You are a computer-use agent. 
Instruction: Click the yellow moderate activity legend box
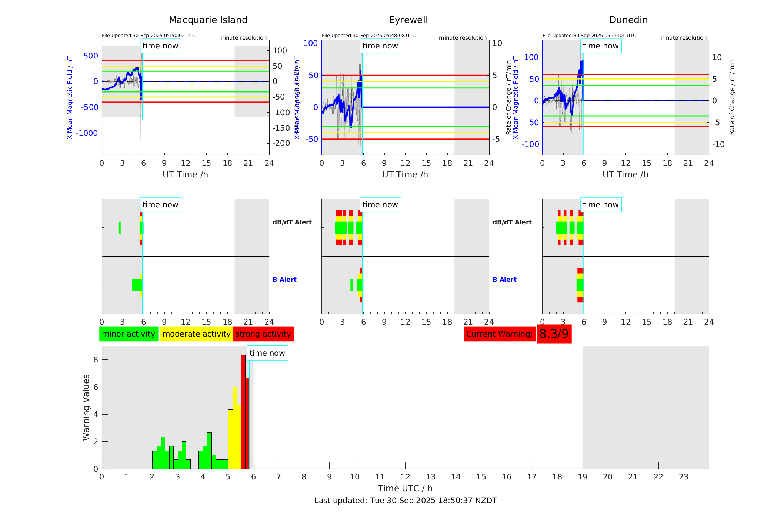click(x=196, y=334)
